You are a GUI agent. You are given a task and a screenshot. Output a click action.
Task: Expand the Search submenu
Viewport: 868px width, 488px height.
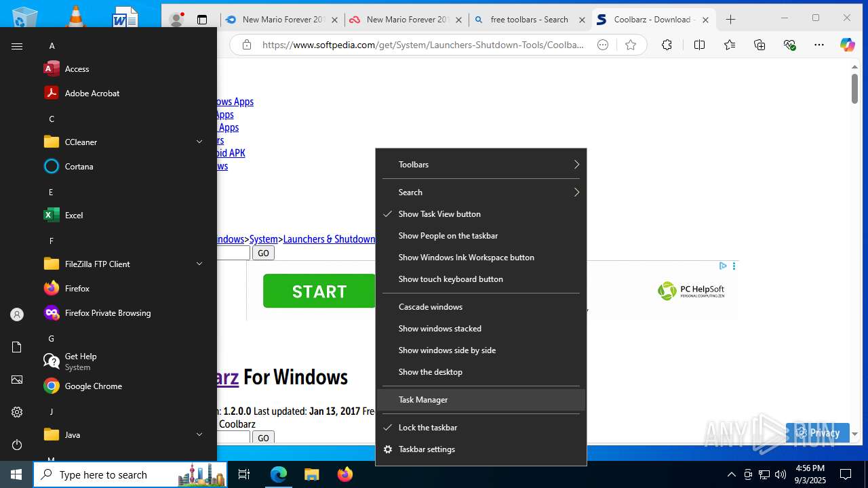point(481,192)
